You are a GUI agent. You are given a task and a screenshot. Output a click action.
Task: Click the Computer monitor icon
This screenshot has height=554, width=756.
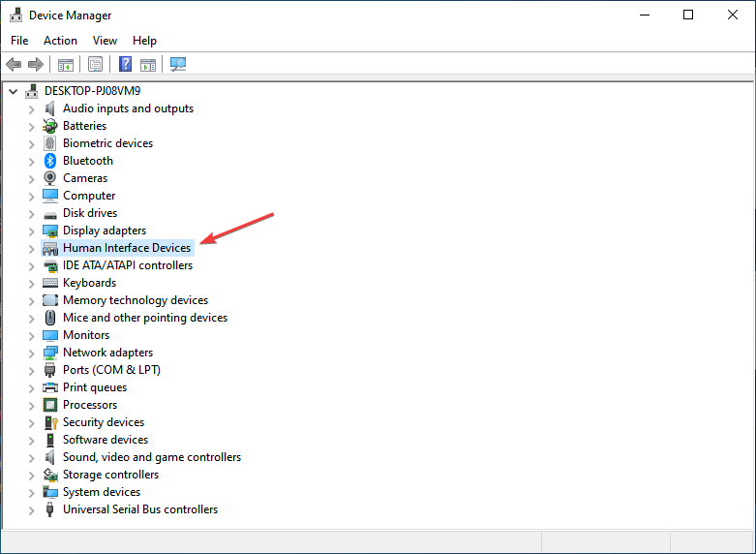coord(50,196)
